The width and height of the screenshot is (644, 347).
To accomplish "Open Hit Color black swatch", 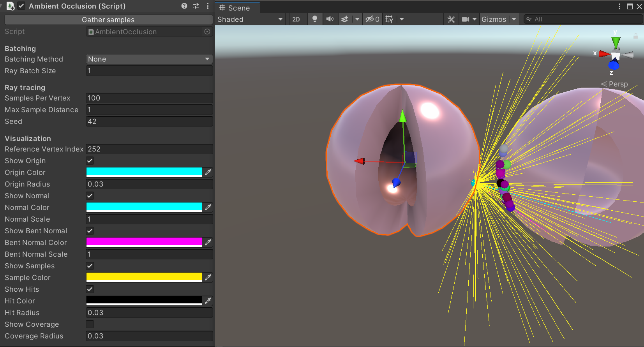I will (x=144, y=301).
